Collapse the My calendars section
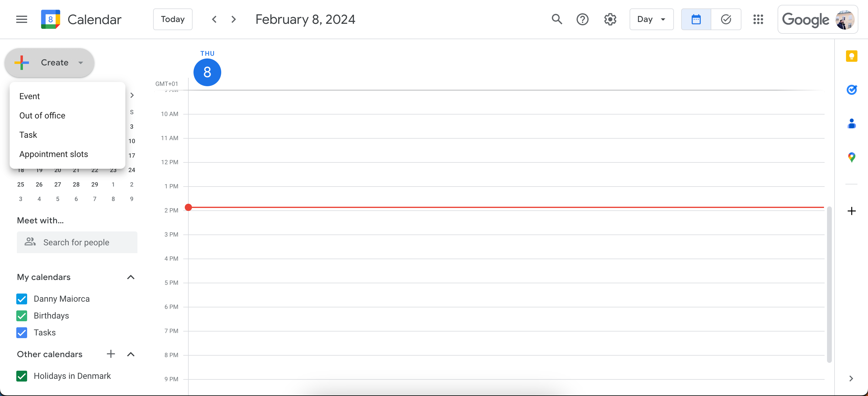Viewport: 868px width, 396px height. pyautogui.click(x=131, y=277)
